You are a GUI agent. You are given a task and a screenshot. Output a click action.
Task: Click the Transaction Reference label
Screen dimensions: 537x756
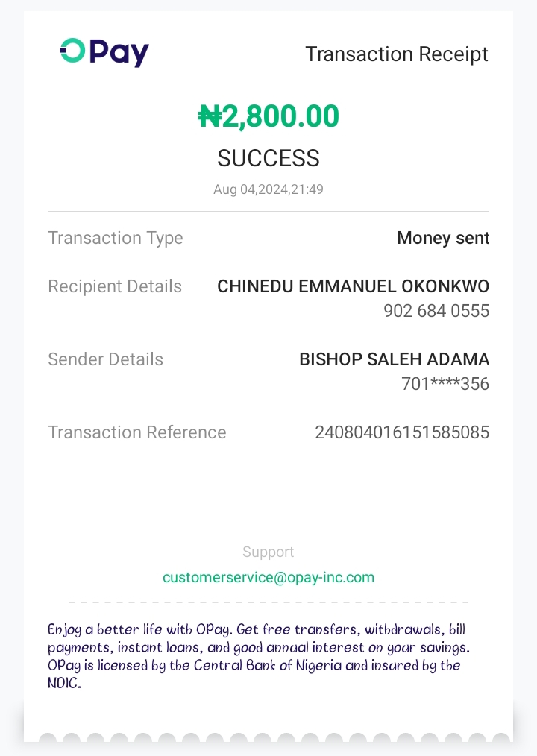coord(137,432)
